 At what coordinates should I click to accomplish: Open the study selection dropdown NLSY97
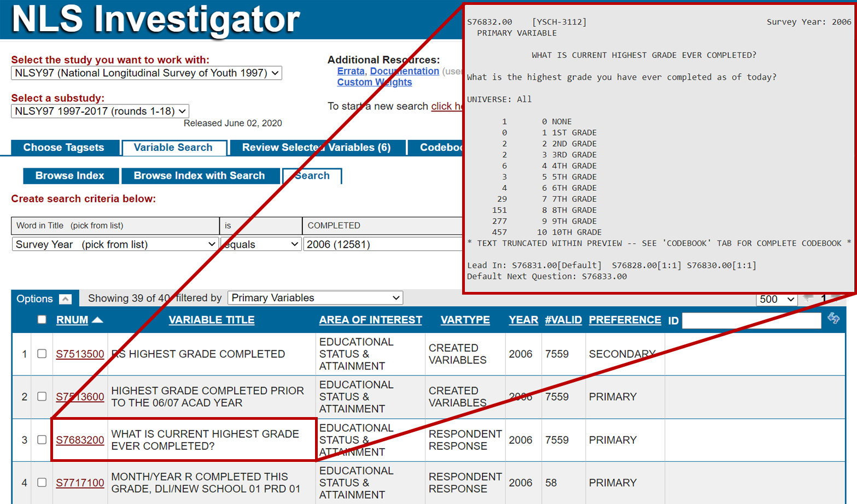pos(147,73)
